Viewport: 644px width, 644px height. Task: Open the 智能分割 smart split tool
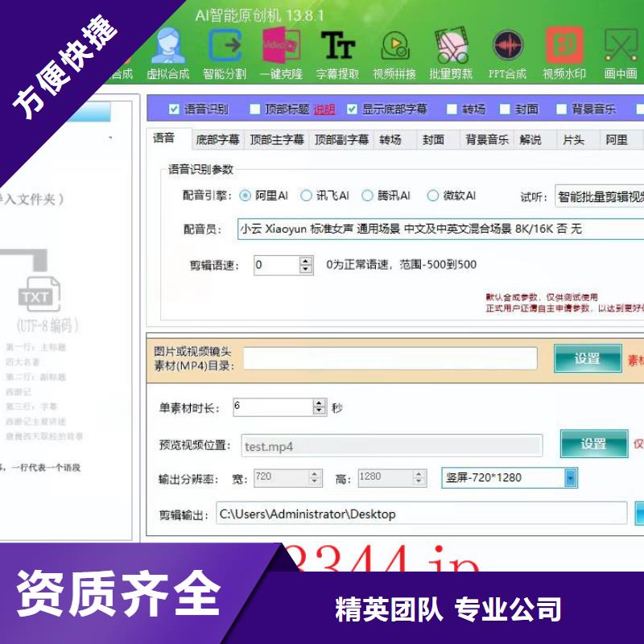point(225,53)
